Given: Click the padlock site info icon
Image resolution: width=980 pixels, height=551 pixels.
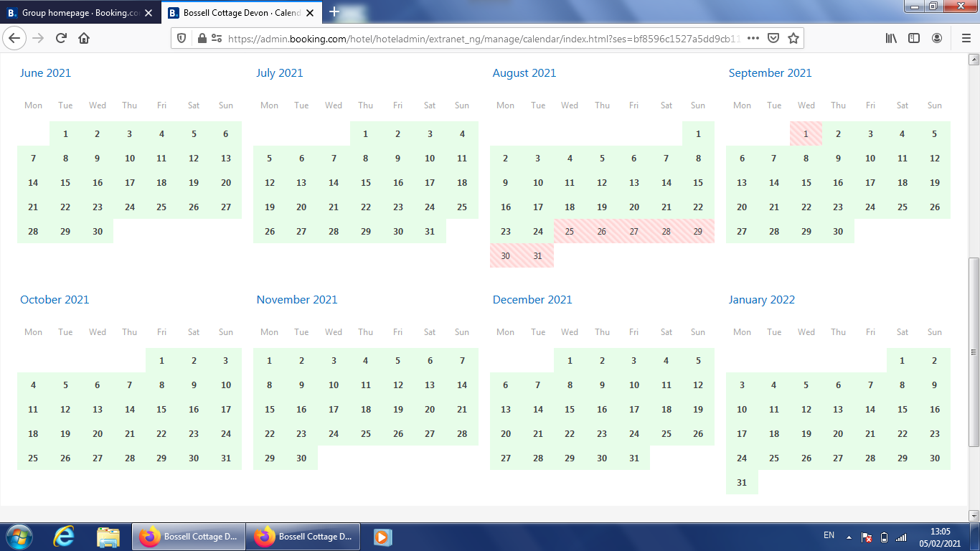Looking at the screenshot, I should tap(202, 39).
